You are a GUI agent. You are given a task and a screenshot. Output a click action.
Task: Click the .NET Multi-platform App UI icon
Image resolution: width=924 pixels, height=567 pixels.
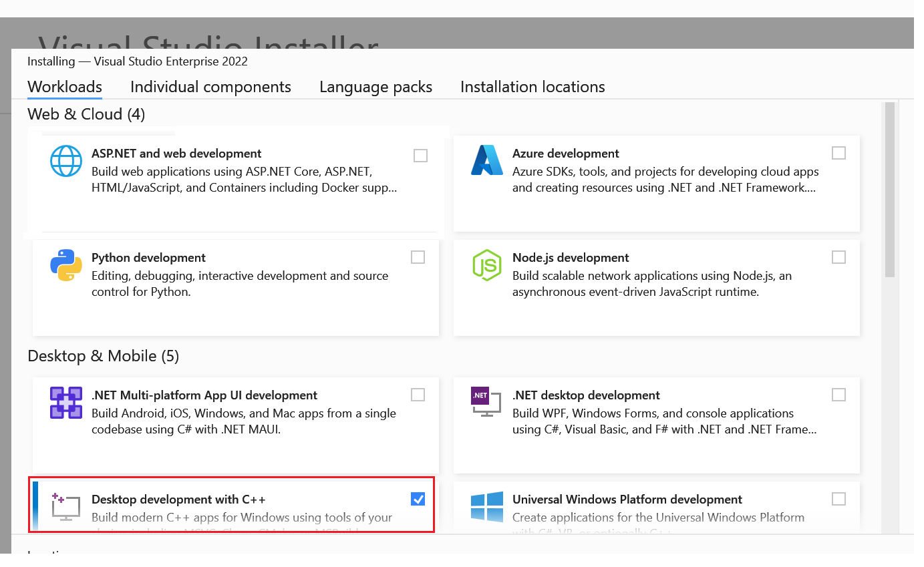(65, 402)
